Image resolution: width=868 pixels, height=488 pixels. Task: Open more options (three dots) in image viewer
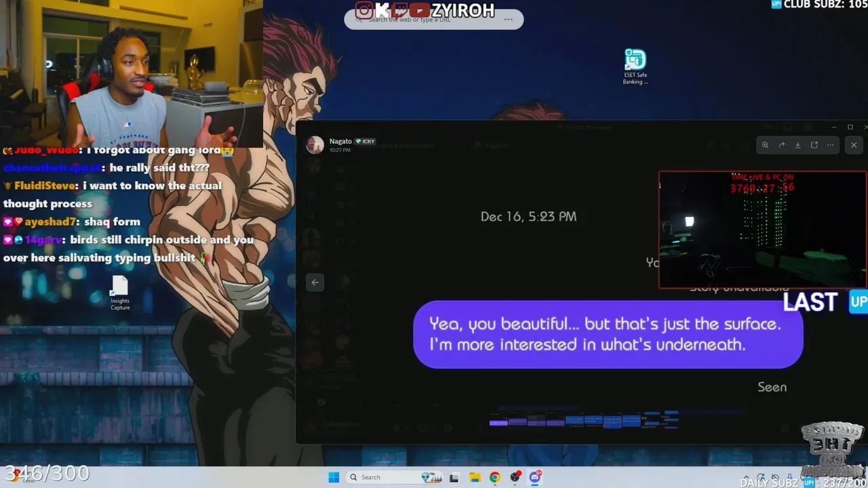830,145
